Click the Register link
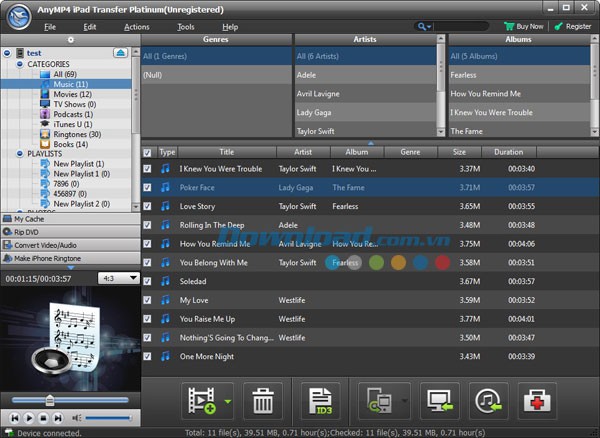Image resolution: width=600 pixels, height=438 pixels. tap(578, 26)
